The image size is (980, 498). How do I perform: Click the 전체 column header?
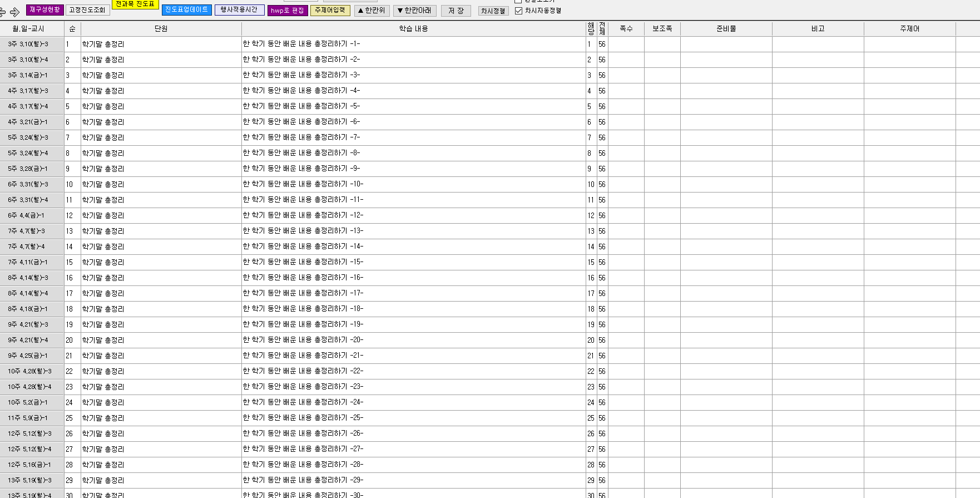point(602,28)
